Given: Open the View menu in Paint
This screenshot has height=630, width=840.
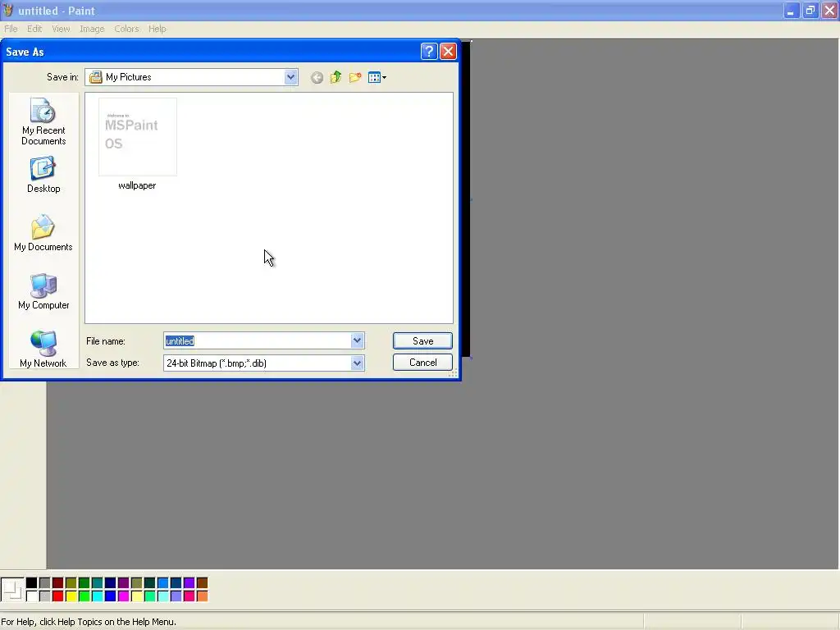Looking at the screenshot, I should pos(61,29).
